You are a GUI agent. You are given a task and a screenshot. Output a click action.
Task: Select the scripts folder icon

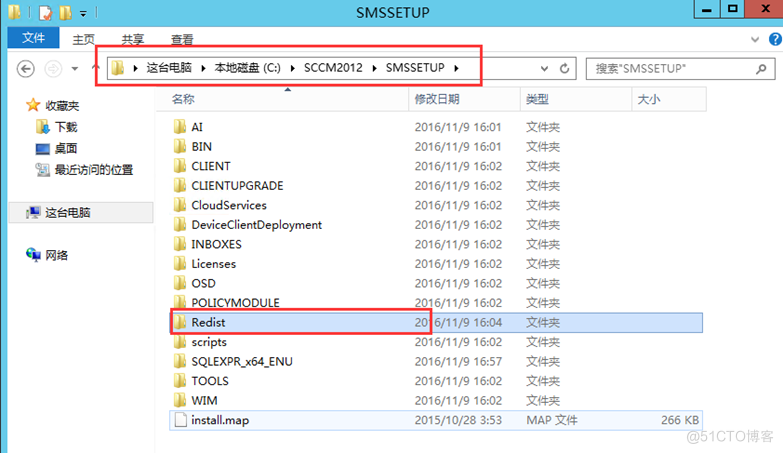(x=180, y=341)
